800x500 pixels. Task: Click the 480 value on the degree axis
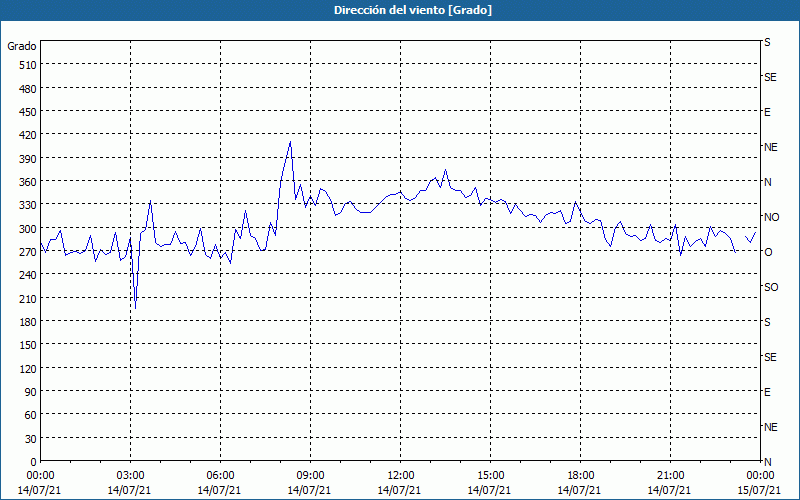29,89
